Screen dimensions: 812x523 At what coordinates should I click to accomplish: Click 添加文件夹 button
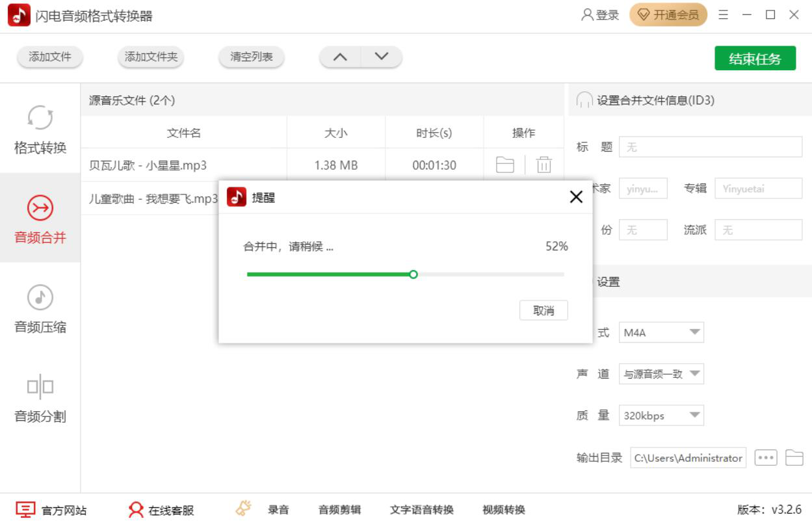151,57
